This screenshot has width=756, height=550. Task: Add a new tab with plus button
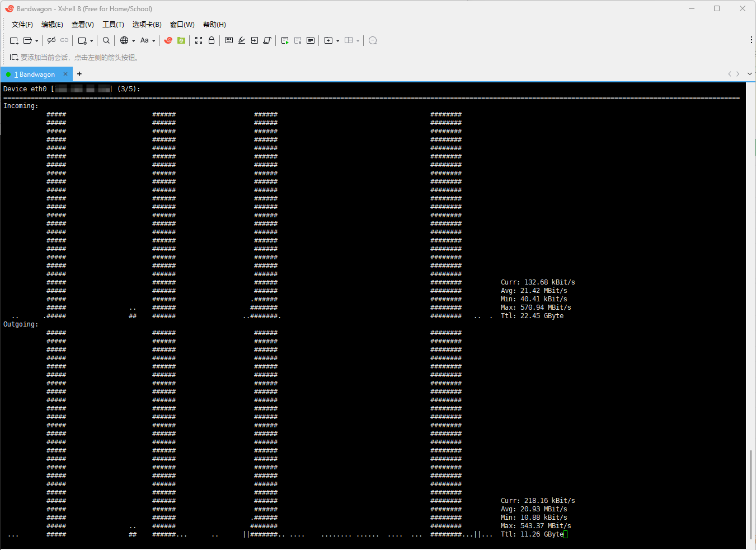79,74
